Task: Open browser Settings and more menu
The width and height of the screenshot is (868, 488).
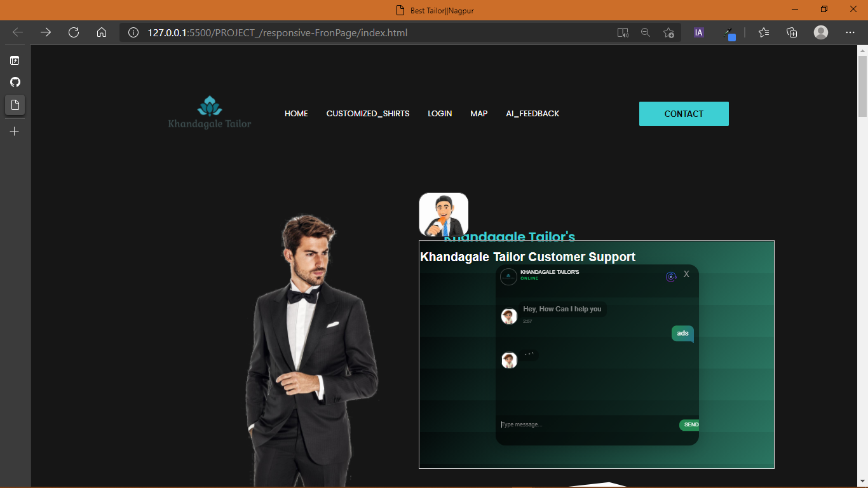Action: click(x=850, y=32)
